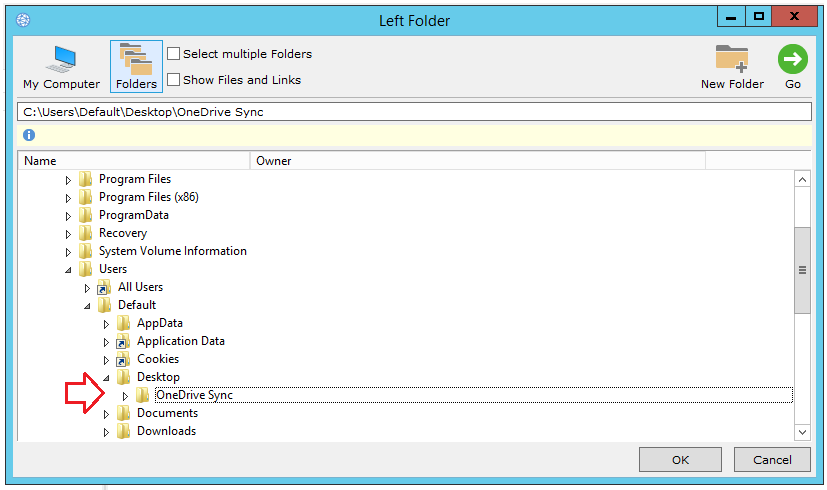Click the vertical scrollbar thumb
Viewport: 827px width, 490px height.
click(801, 270)
